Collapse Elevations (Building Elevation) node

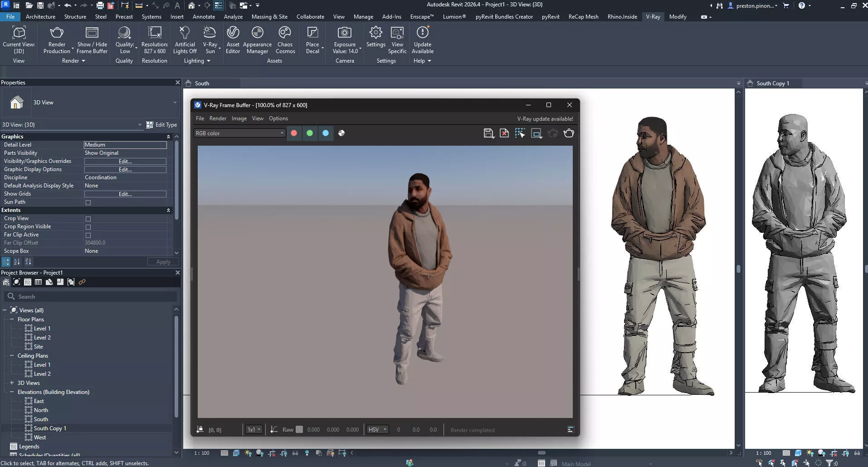coord(12,392)
